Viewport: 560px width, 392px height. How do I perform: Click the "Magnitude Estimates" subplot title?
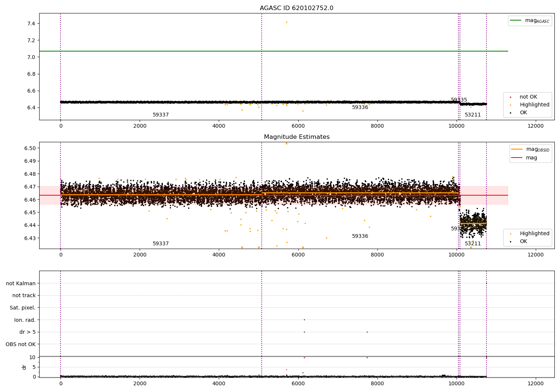(x=296, y=137)
